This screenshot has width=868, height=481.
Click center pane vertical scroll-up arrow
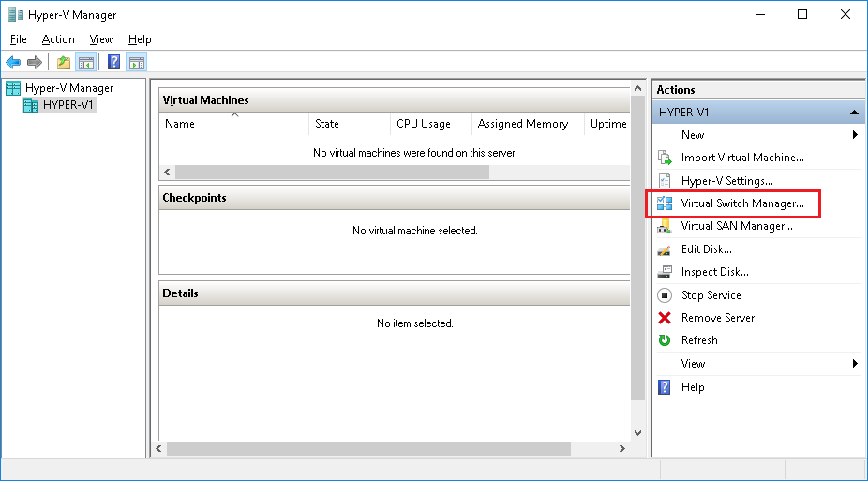(637, 88)
